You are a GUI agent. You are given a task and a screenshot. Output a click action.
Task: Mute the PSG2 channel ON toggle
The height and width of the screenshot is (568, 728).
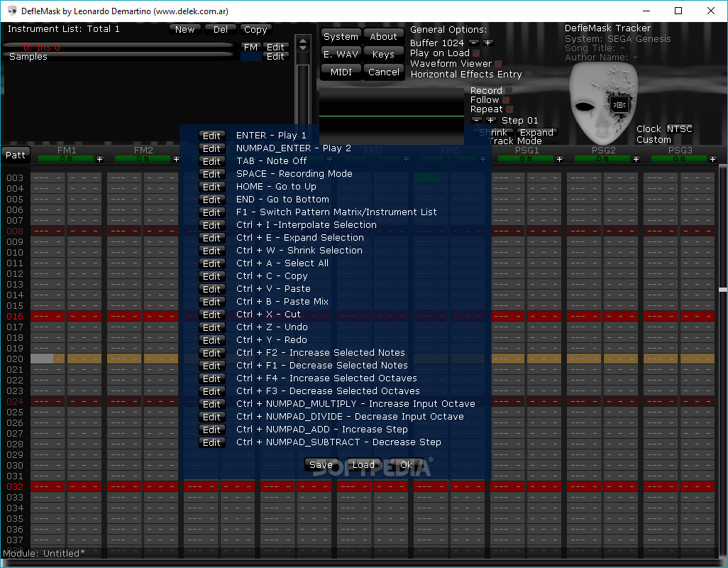pos(602,159)
